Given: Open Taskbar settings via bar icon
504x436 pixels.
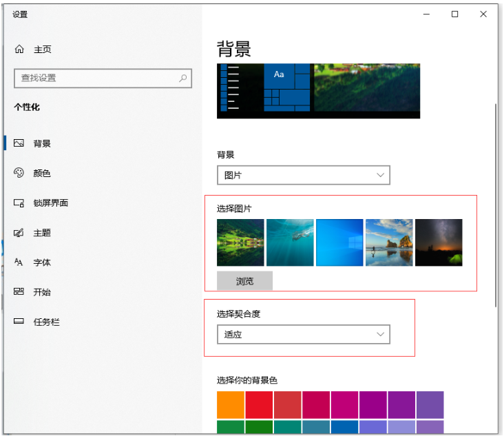Looking at the screenshot, I should [x=19, y=322].
